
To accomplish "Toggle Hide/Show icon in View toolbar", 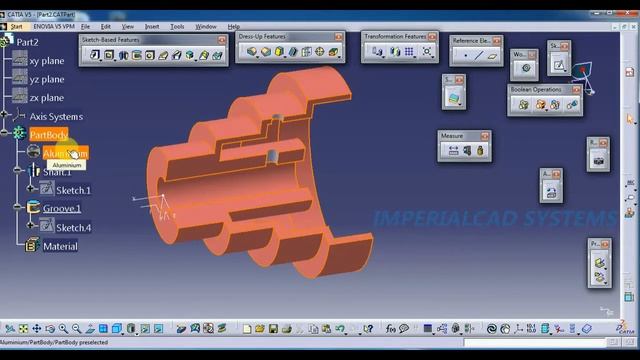I will click(145, 329).
